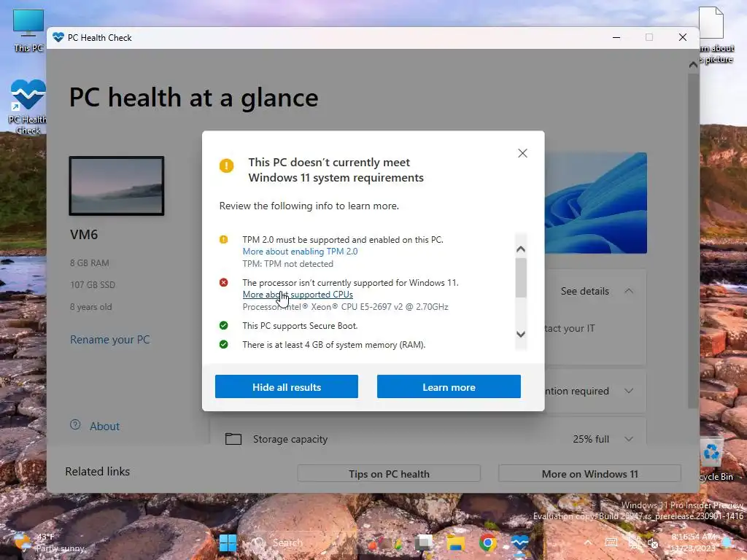Viewport: 747px width, 560px height.
Task: Open the Task View taskbar icon
Action: point(424,542)
